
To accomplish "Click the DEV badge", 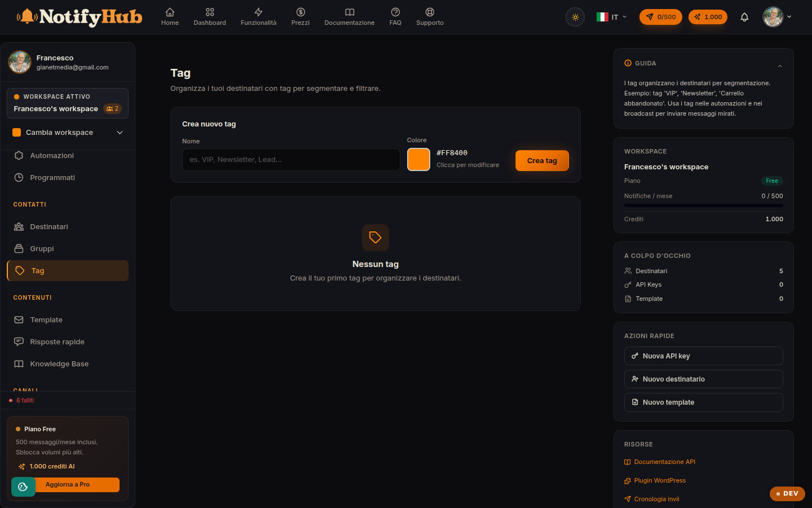I will [787, 493].
